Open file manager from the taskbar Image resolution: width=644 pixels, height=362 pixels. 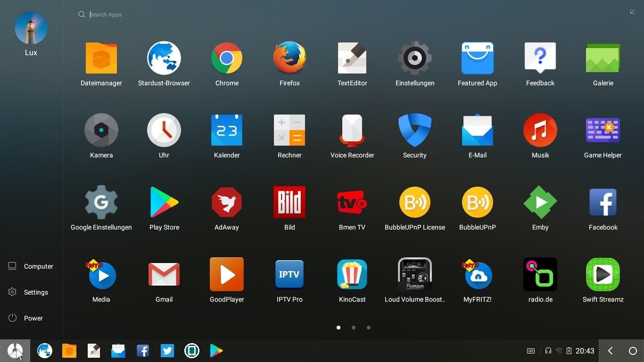tap(69, 351)
